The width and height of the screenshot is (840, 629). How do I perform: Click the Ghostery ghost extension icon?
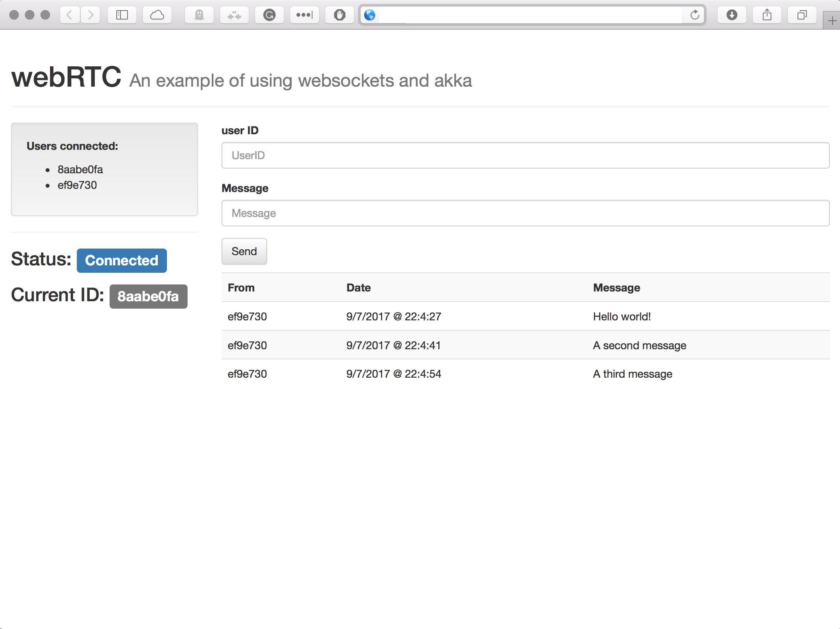click(x=199, y=15)
